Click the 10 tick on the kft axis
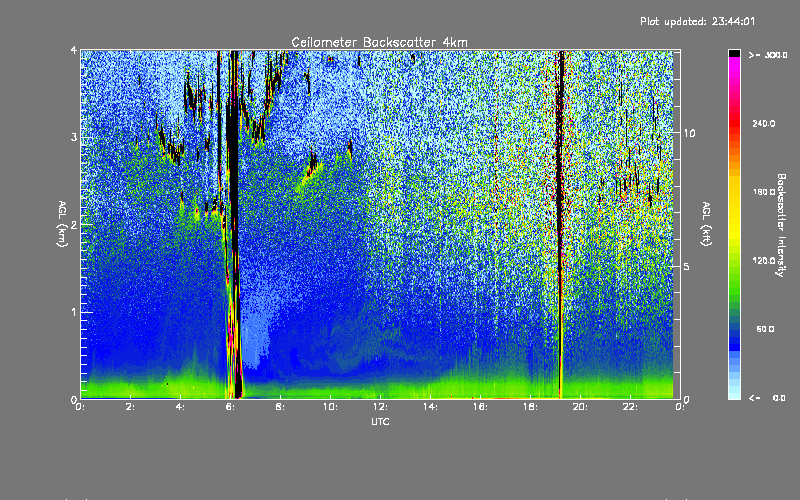Viewport: 800px width, 500px height. pyautogui.click(x=689, y=133)
